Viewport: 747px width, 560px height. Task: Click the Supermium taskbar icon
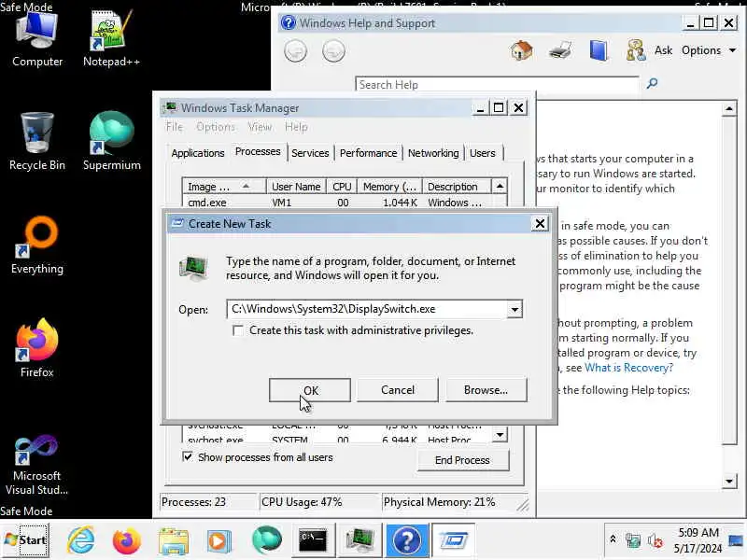click(x=267, y=540)
